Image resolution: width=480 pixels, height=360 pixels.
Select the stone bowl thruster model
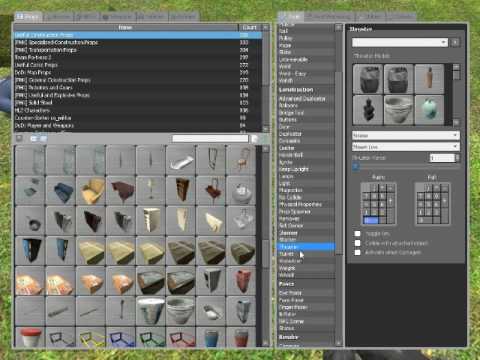[399, 110]
